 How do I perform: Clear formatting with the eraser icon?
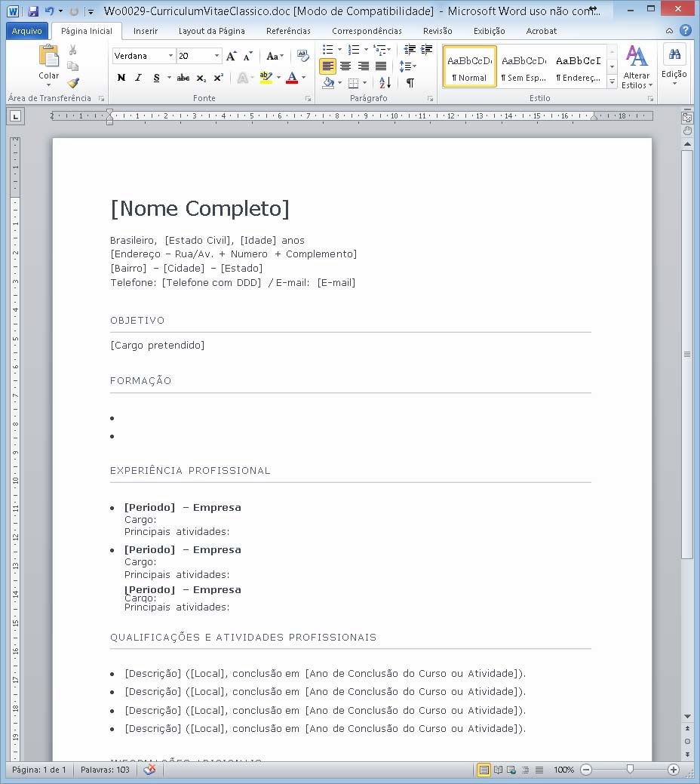pyautogui.click(x=303, y=57)
